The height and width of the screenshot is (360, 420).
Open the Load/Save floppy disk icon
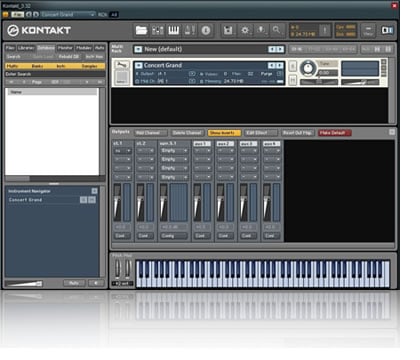[x=228, y=30]
